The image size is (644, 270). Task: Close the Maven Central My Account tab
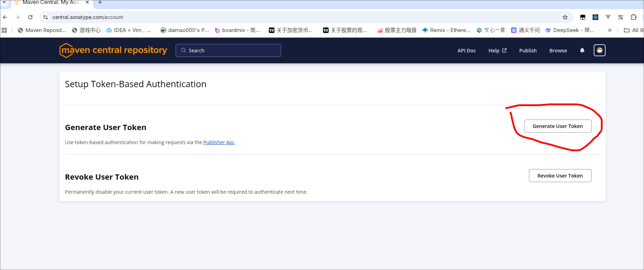(87, 2)
